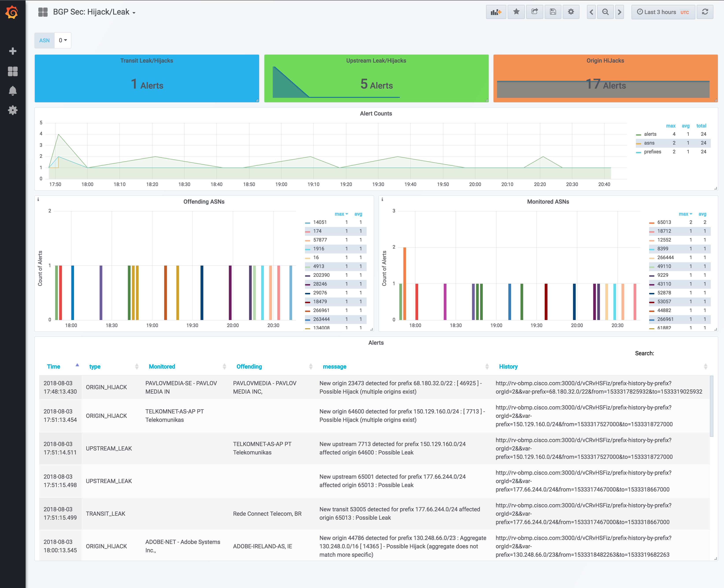The height and width of the screenshot is (588, 724).
Task: Sort Offending ASNs legend by max
Action: tap(341, 214)
